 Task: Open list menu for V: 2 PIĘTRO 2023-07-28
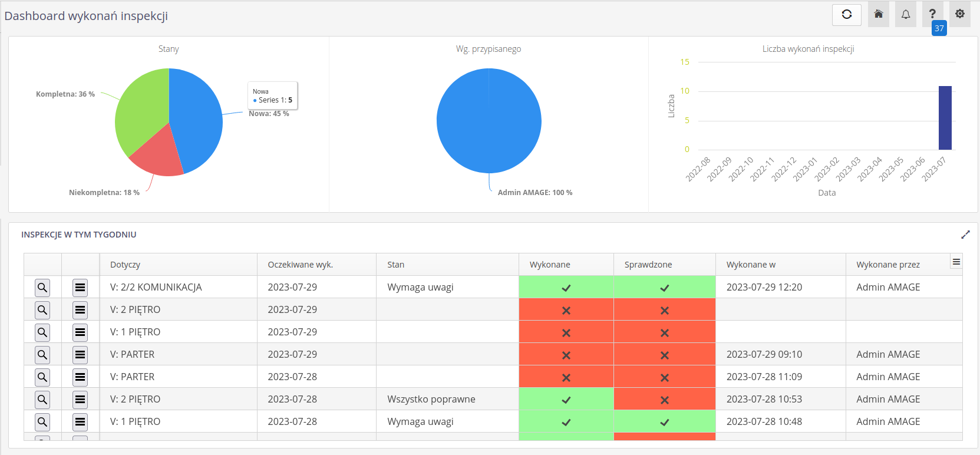click(80, 400)
